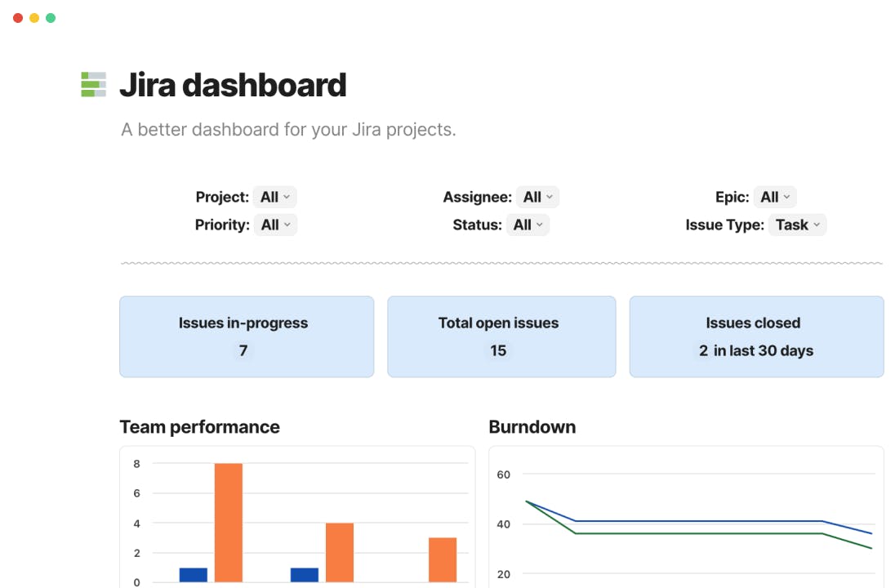The image size is (895, 588).
Task: Click the green line in Burndown chart
Action: coord(694,534)
